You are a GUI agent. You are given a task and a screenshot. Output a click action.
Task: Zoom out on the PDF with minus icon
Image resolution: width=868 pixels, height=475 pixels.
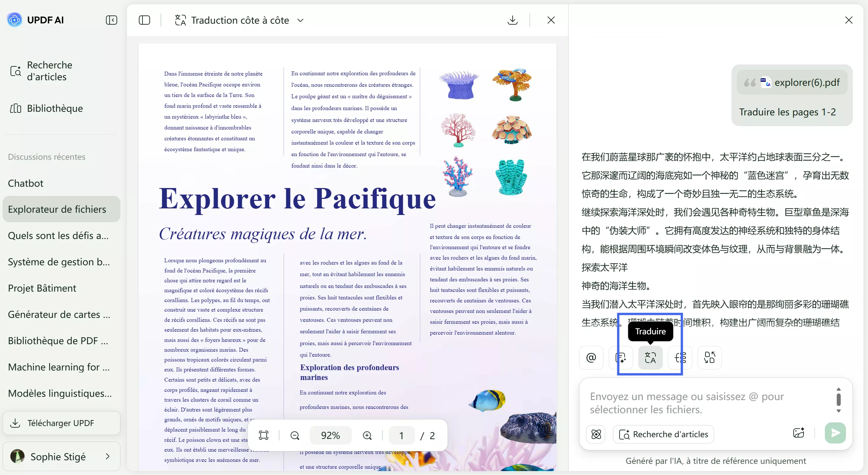pos(295,435)
